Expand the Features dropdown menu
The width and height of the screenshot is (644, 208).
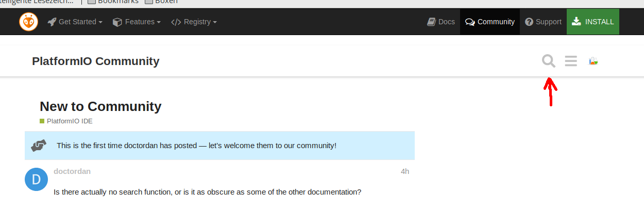137,22
